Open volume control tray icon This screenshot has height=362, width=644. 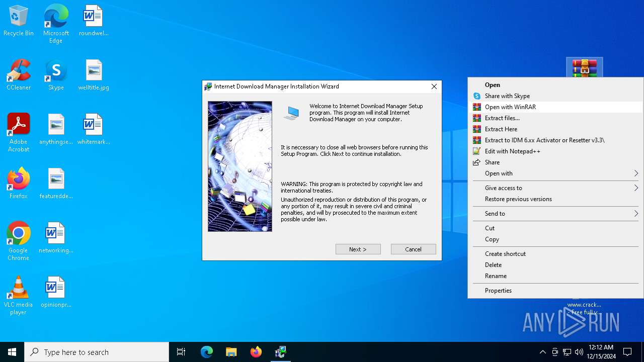tap(579, 352)
